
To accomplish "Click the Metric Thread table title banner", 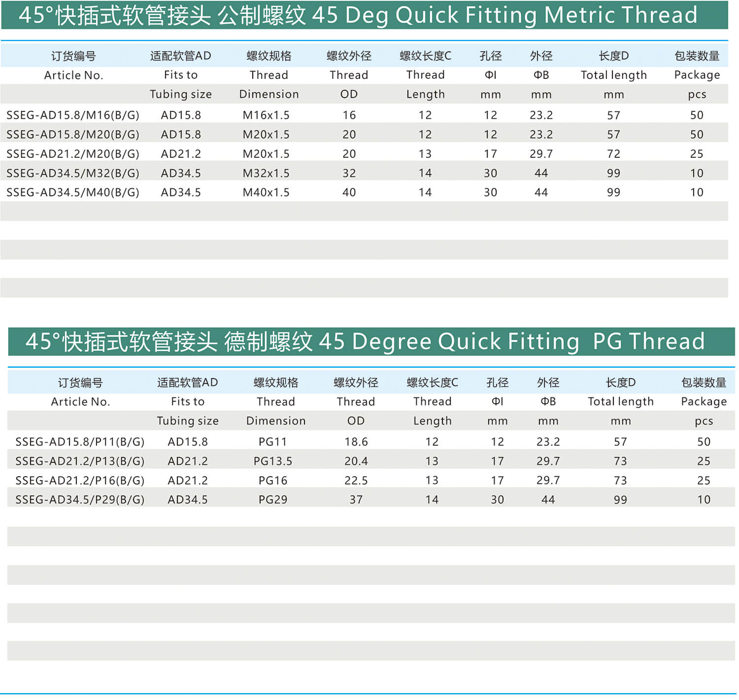I will tap(365, 15).
